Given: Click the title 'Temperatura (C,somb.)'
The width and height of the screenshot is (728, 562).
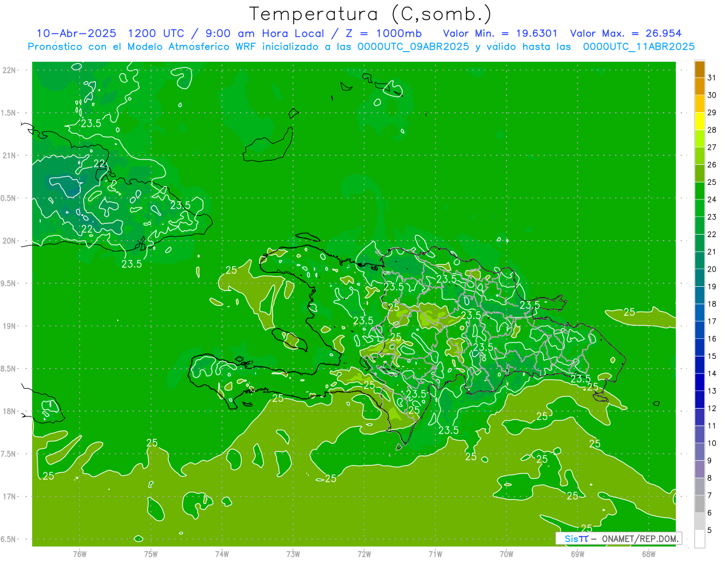Looking at the screenshot, I should (x=371, y=14).
